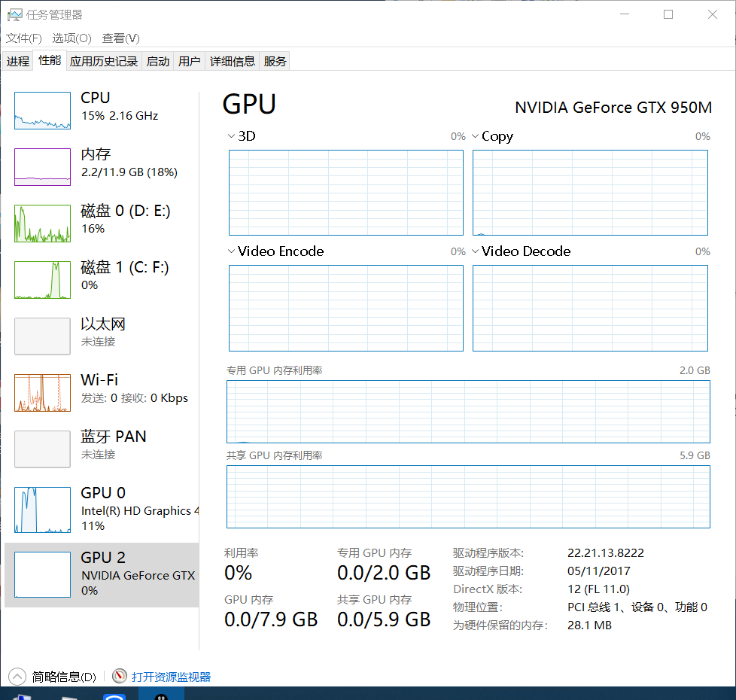The image size is (736, 700).
Task: Click the '发送: 0 接收: 0 Kbps' Wi-Fi text
Action: click(134, 398)
